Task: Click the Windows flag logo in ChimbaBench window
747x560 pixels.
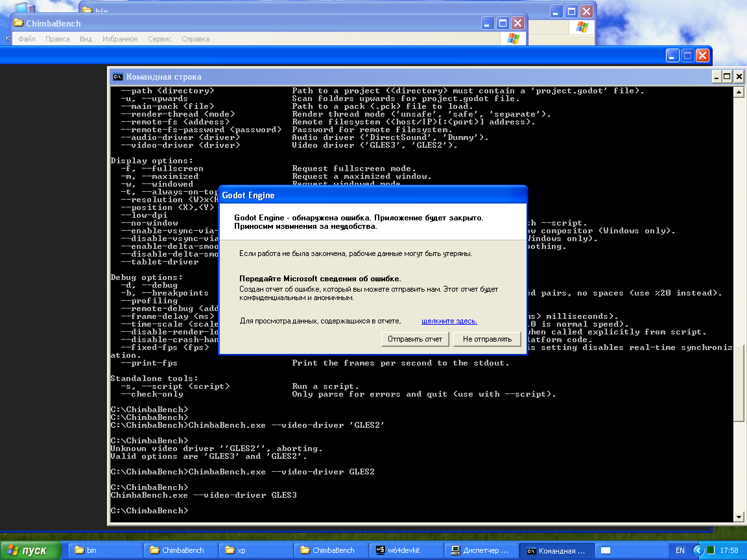Action: click(x=513, y=39)
